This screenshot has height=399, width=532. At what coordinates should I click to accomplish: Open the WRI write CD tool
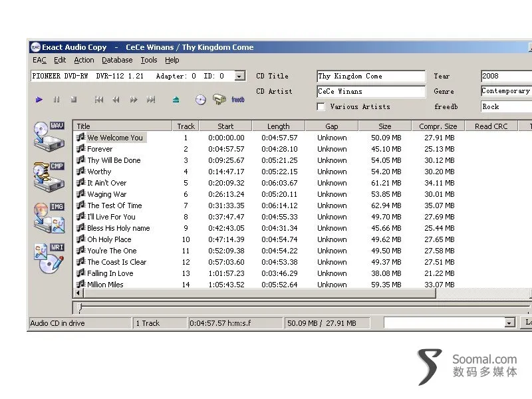pyautogui.click(x=49, y=258)
